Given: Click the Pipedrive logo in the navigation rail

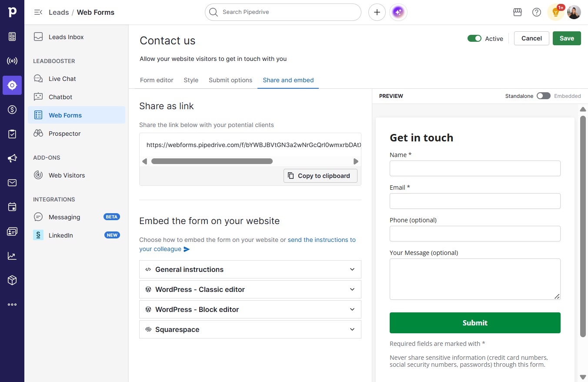Looking at the screenshot, I should (12, 12).
